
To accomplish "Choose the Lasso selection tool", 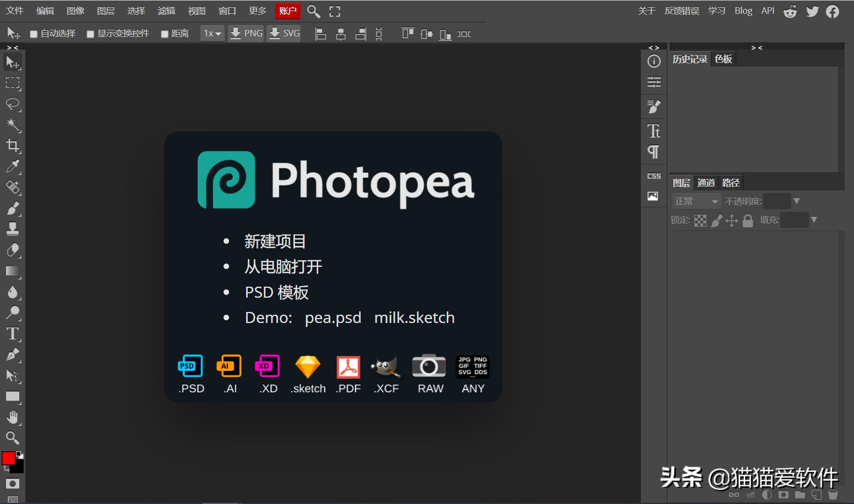I will tap(13, 104).
